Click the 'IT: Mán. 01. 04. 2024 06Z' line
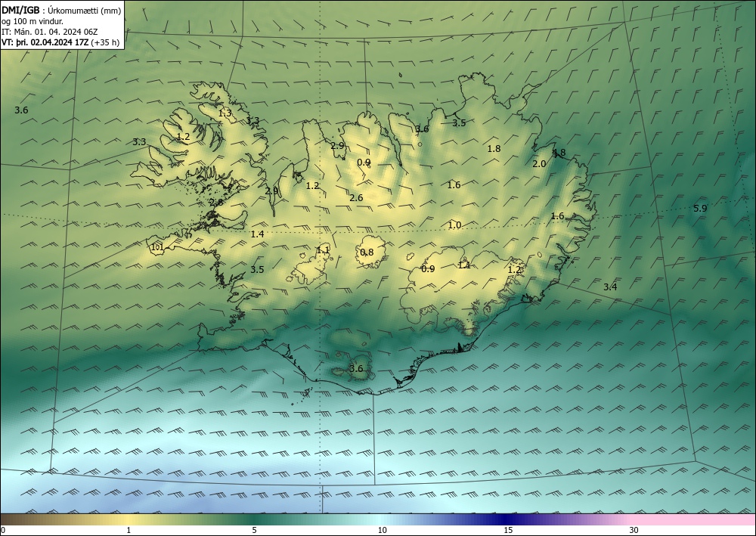 (50, 31)
